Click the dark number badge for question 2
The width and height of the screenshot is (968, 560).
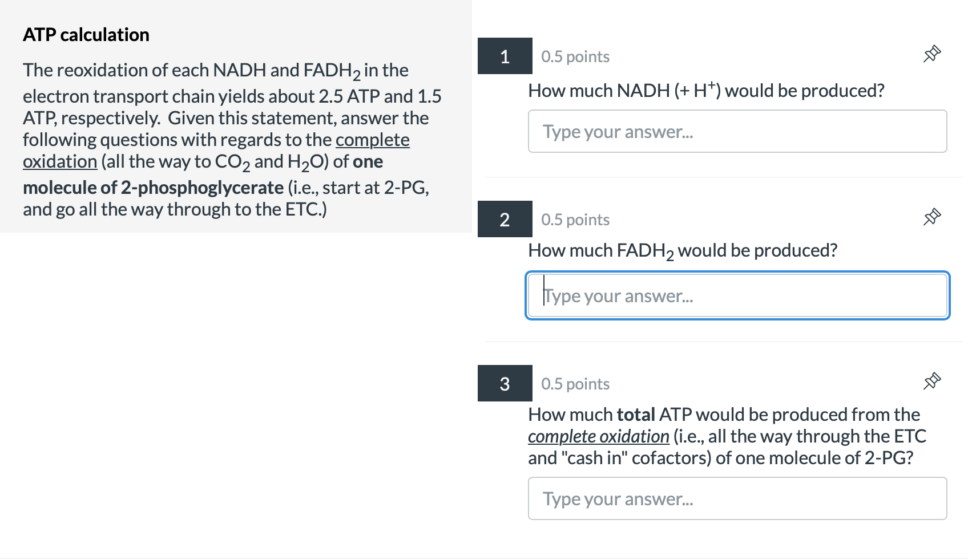point(505,220)
